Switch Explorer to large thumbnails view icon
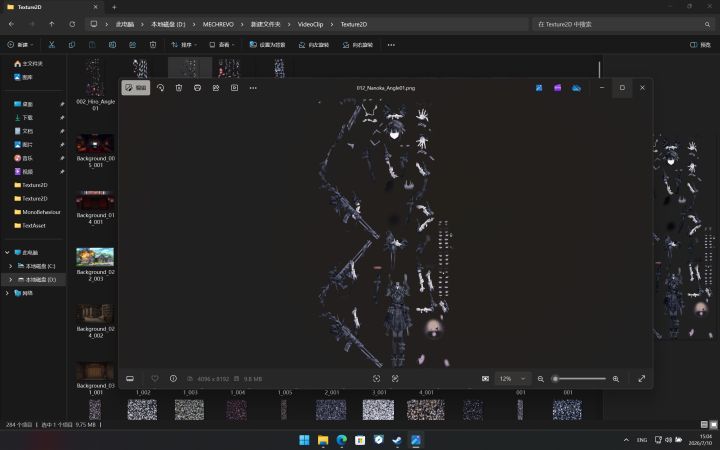The width and height of the screenshot is (720, 450). click(x=714, y=425)
